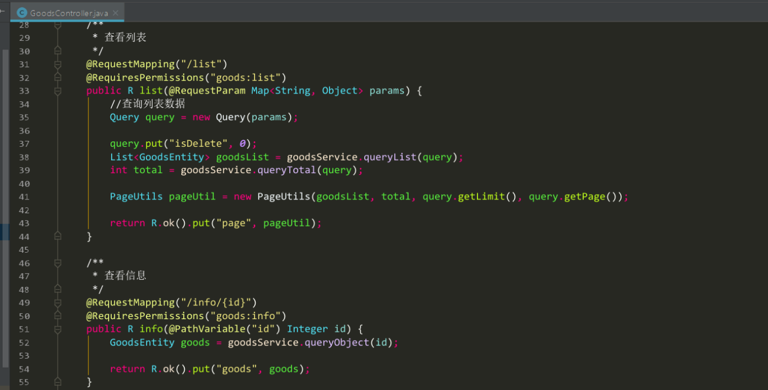Toggle fold marker beside @RequestMapping("/list") line

(58, 64)
